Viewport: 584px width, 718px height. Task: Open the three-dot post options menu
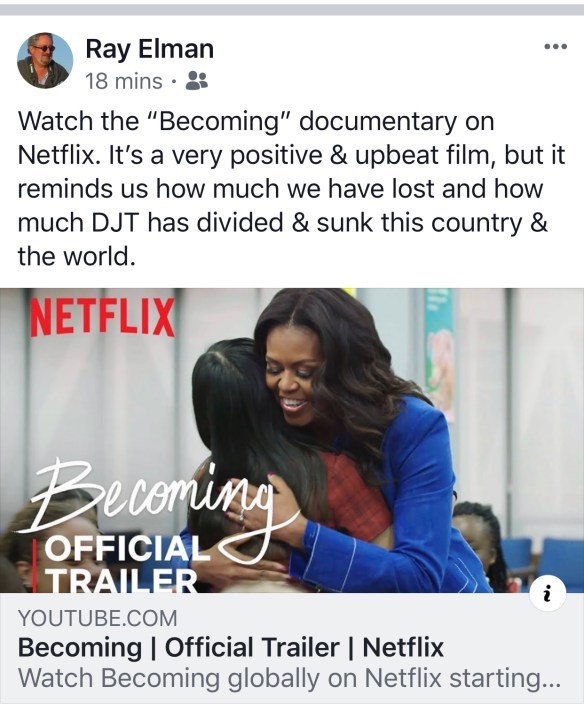coord(556,46)
